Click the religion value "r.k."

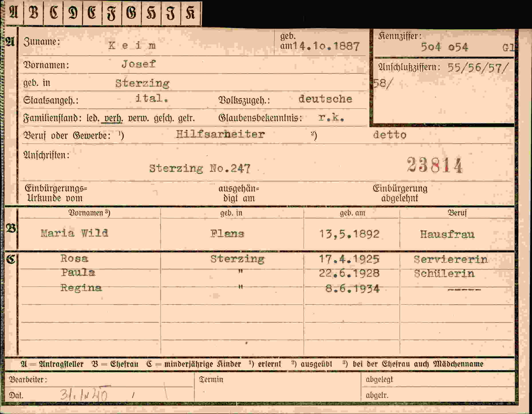331,118
